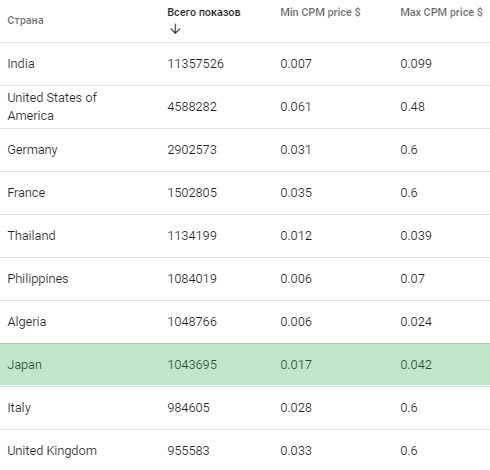Select the Thailand country cell
Screen dimensions: 490x470
[31, 236]
